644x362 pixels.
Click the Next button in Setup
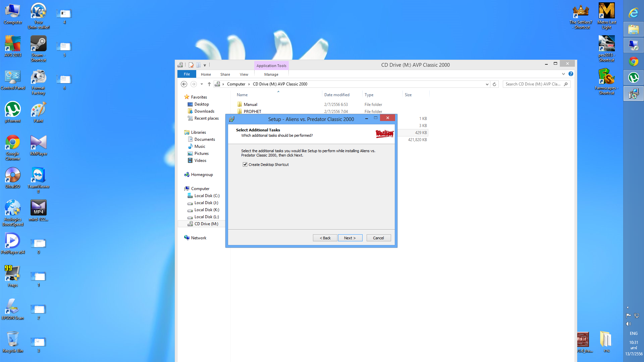coord(350,238)
